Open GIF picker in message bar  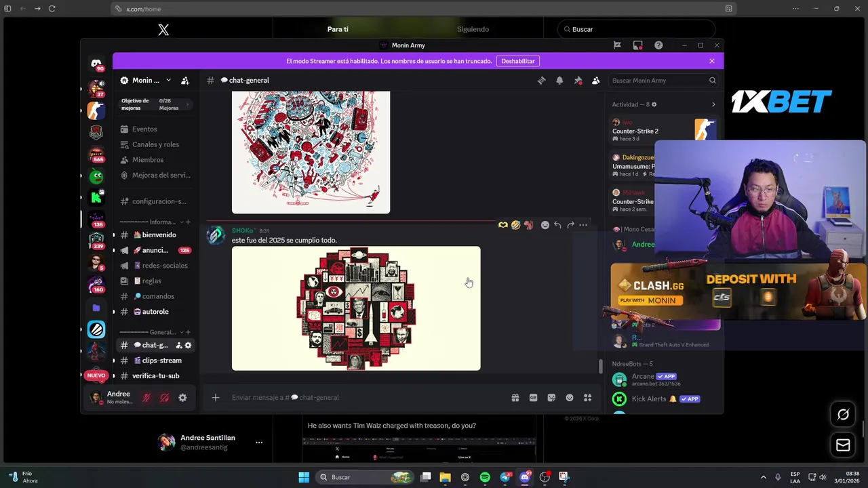tap(534, 398)
